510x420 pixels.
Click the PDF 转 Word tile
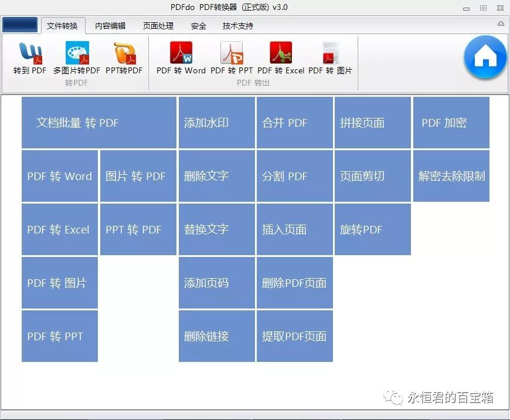tap(60, 176)
